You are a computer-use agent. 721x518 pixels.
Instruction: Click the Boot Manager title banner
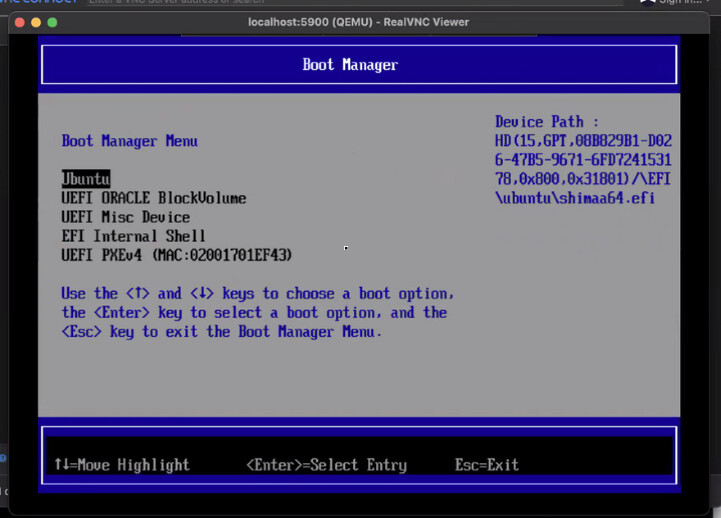pos(359,65)
